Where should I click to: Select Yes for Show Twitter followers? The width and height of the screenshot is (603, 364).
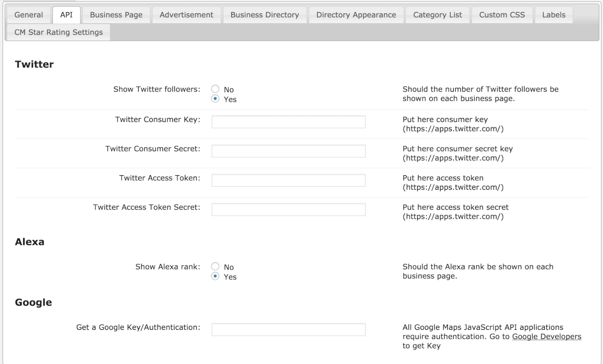[216, 99]
